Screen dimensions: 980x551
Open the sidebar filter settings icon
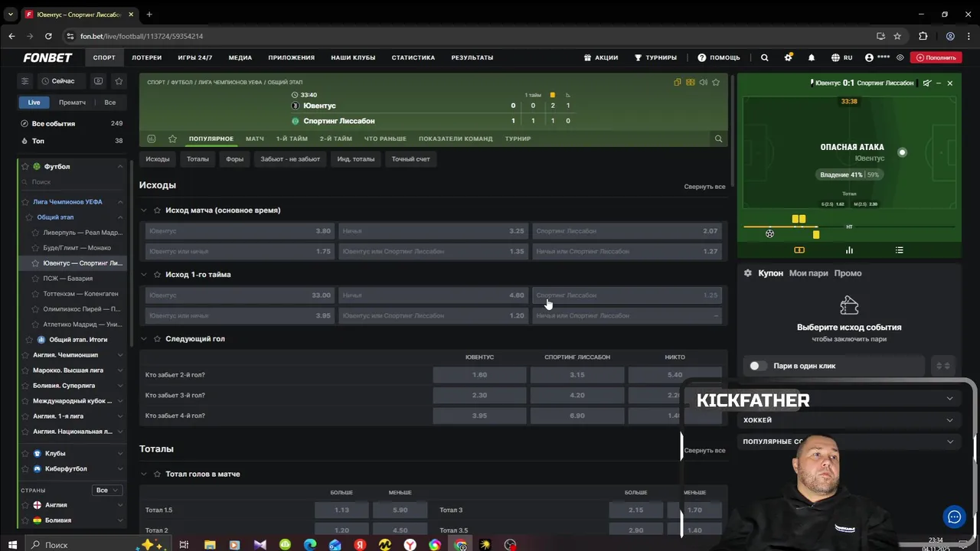[24, 81]
